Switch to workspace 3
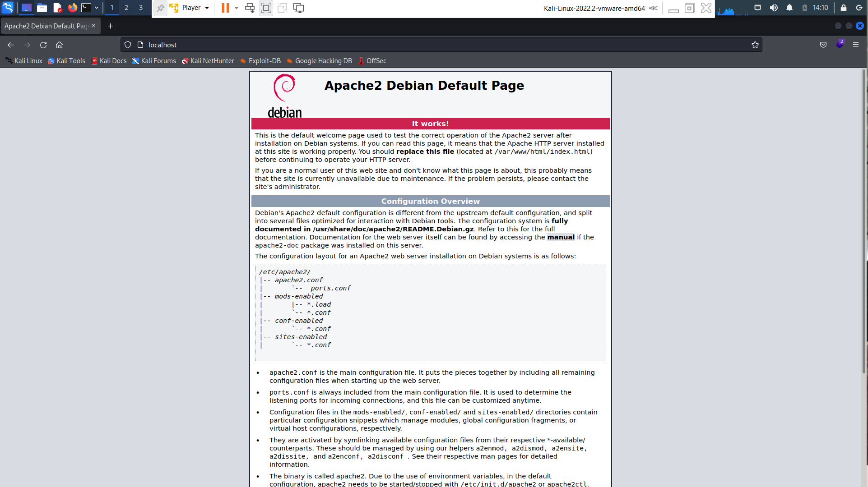The height and width of the screenshot is (487, 868). tap(141, 8)
